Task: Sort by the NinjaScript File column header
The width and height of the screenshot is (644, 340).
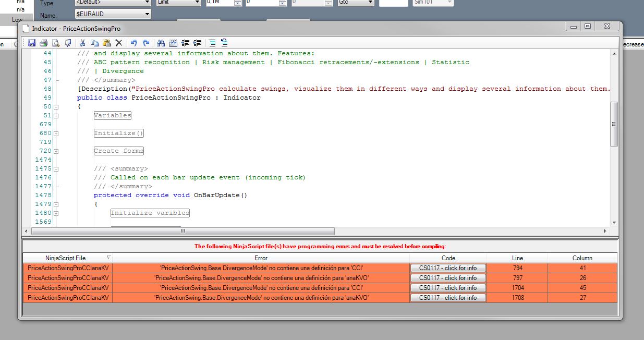Action: point(68,258)
